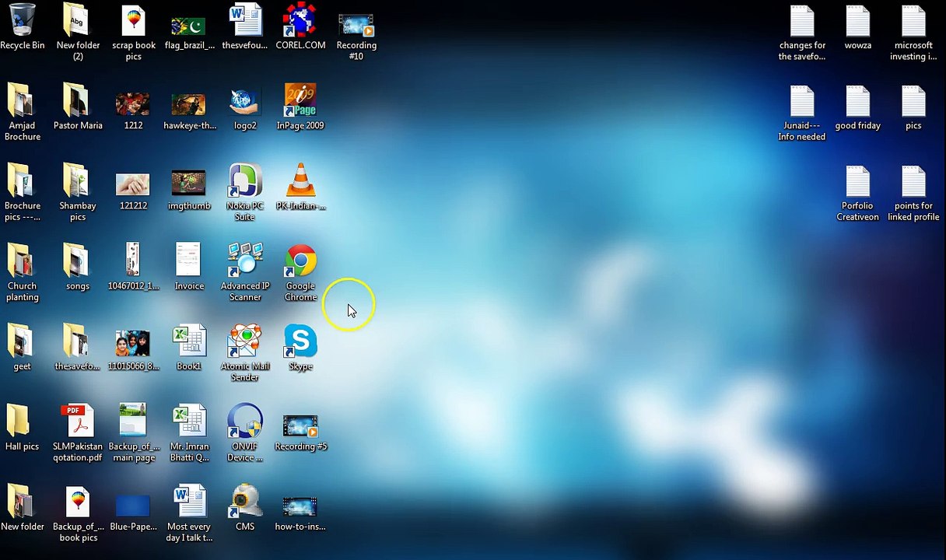946x560 pixels.
Task: Select scrap book pics CorelDRAW file
Action: click(133, 21)
